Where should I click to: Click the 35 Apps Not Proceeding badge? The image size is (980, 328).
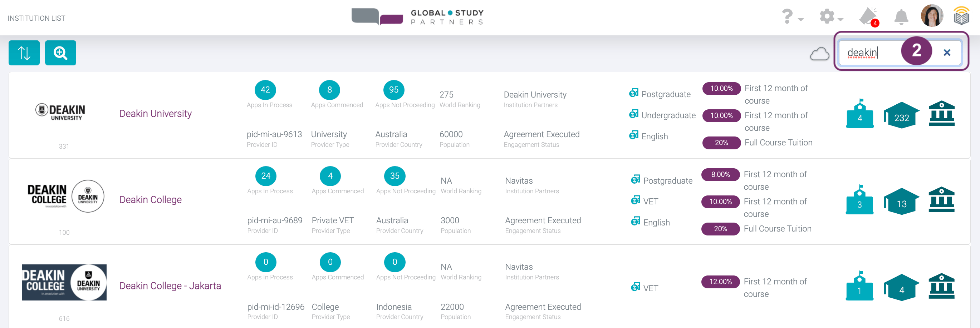395,176
